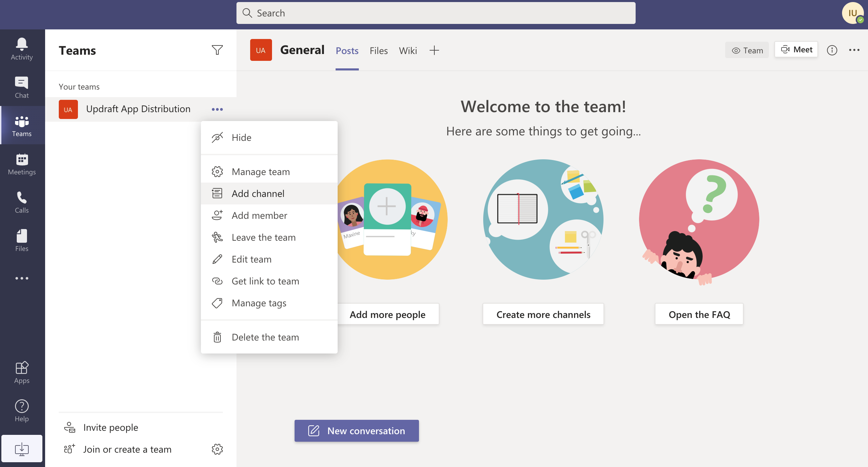Click Create more channels button
The image size is (868, 467).
tap(543, 314)
